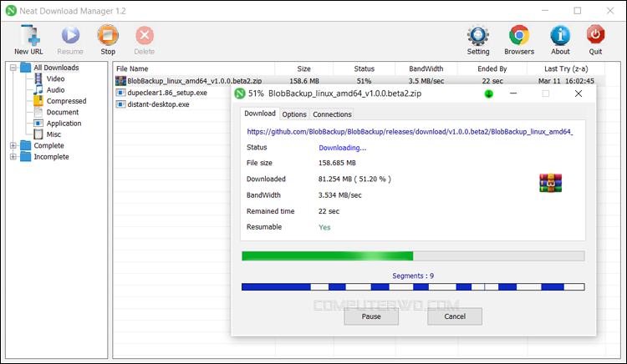Select the Document category
The image size is (627, 364).
63,112
